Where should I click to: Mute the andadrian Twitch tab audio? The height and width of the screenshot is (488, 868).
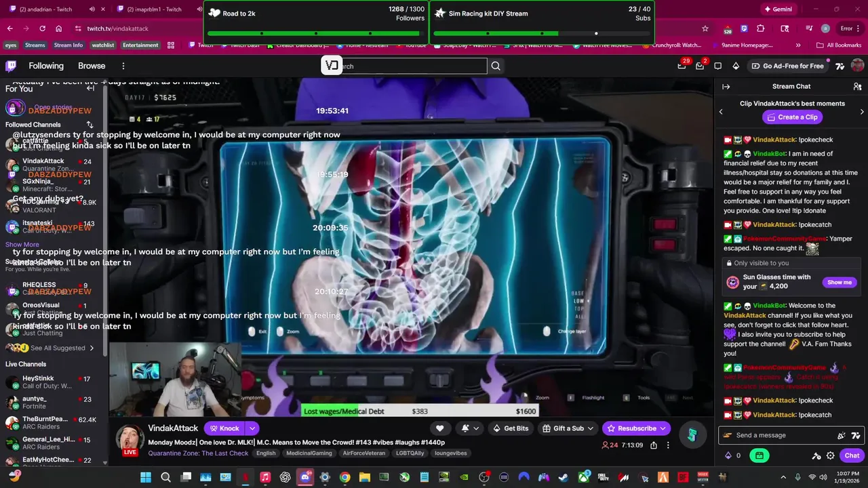point(92,9)
